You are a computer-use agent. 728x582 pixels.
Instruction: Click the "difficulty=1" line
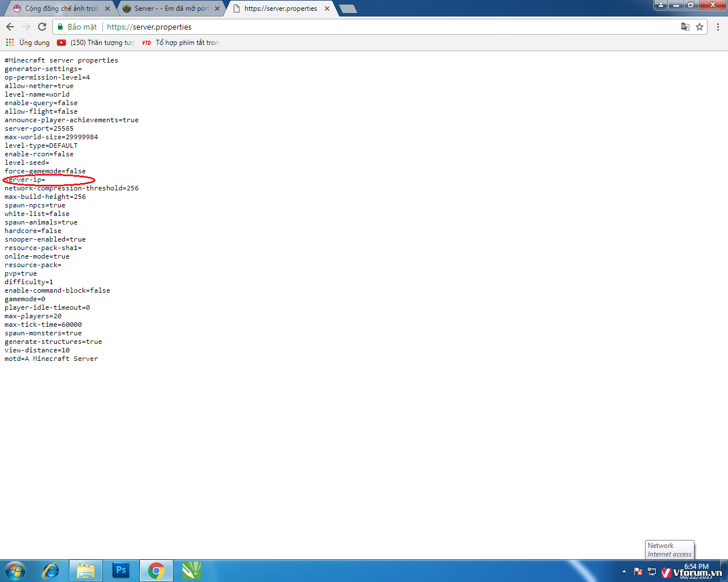point(29,282)
